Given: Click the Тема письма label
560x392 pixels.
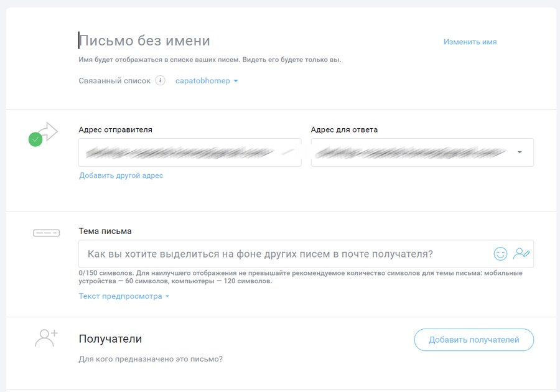Looking at the screenshot, I should pos(105,231).
